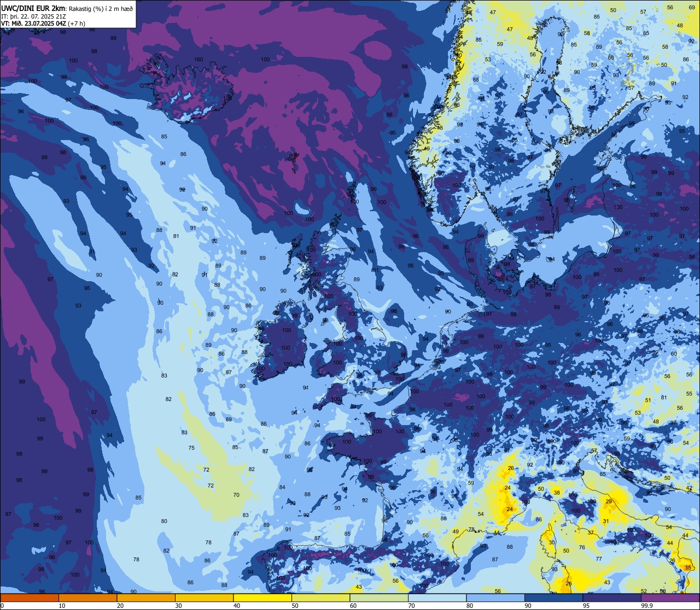Click the legend tick label 20

pos(120,606)
